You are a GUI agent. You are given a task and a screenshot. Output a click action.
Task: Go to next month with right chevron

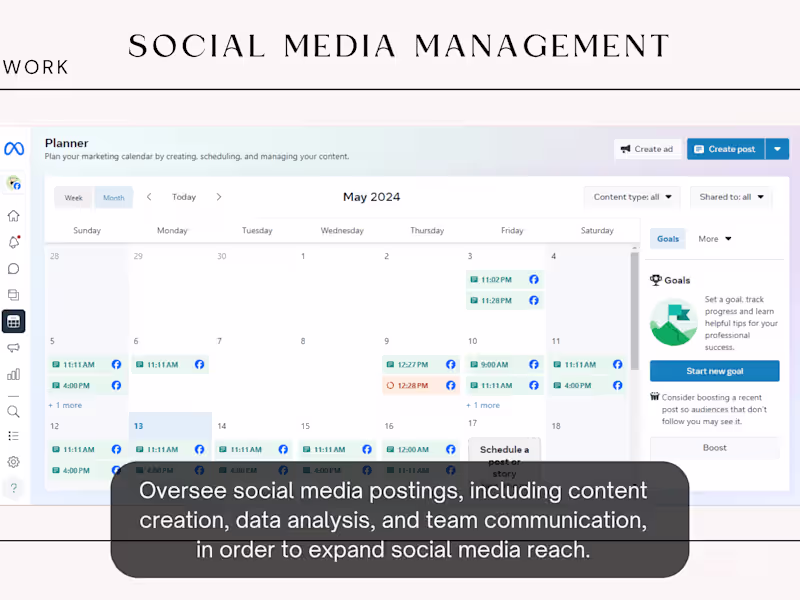[x=219, y=197]
